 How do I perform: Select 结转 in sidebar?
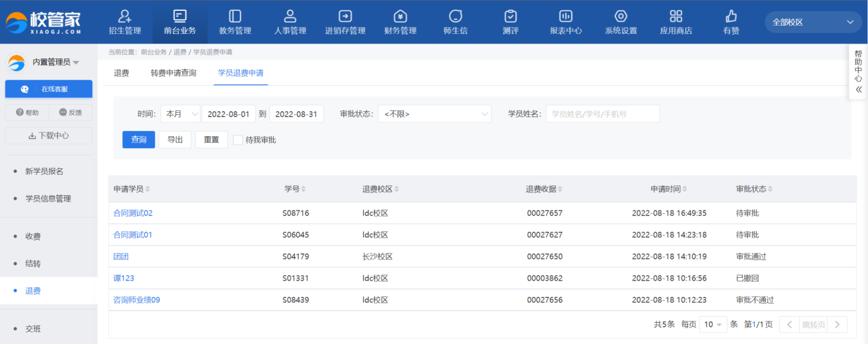point(33,264)
